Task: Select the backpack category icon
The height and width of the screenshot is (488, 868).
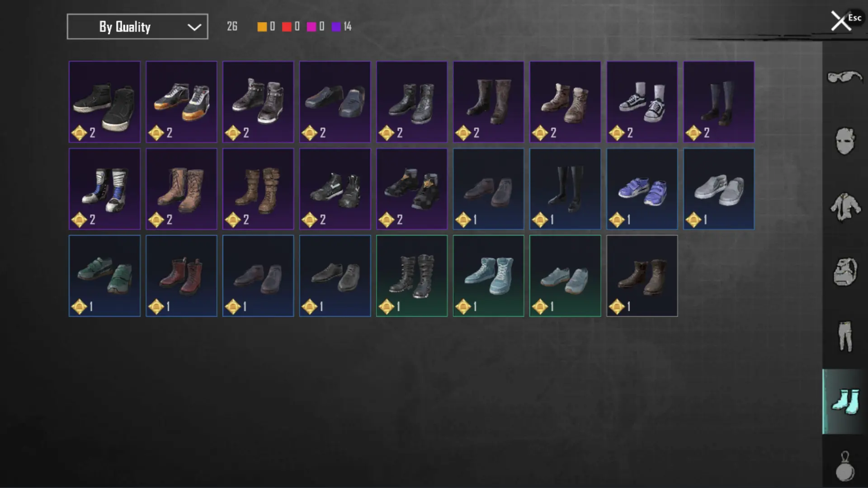Action: [844, 272]
